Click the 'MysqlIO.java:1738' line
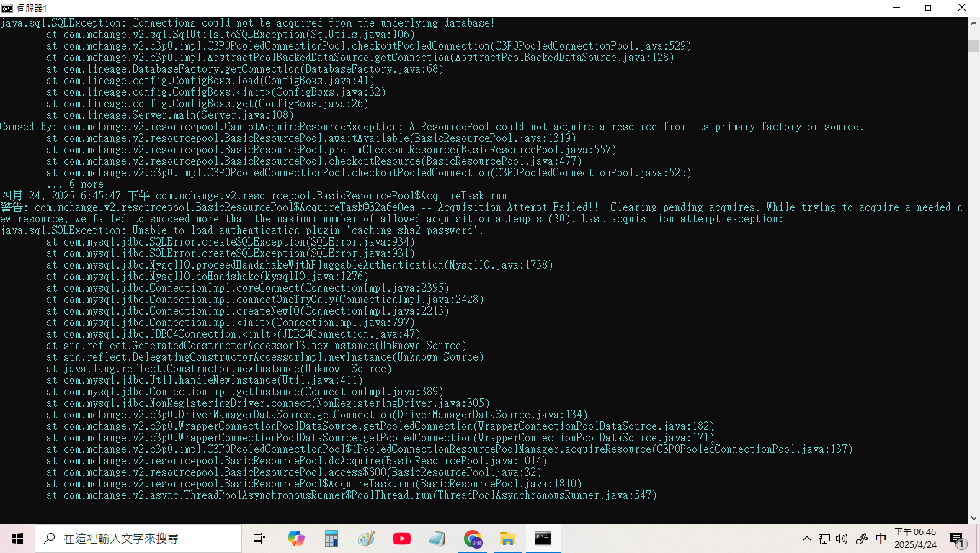The image size is (980, 553). 300,265
